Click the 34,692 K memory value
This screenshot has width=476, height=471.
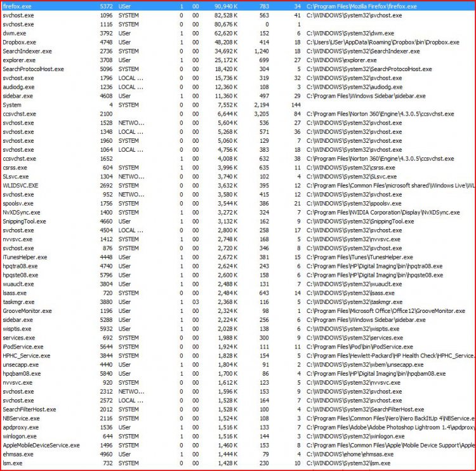(x=226, y=51)
